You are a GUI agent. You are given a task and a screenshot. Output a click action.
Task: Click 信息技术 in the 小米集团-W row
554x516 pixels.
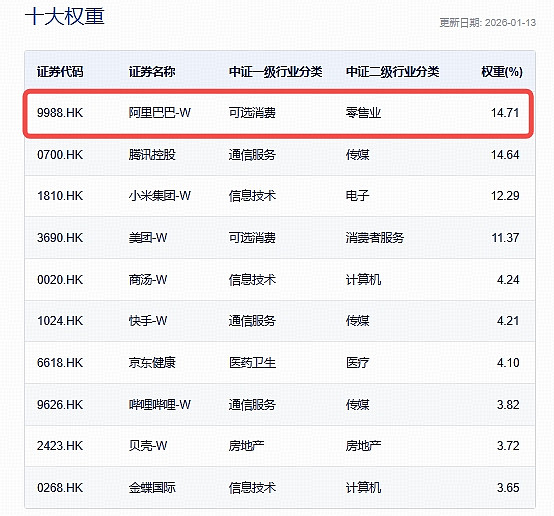[x=252, y=196]
